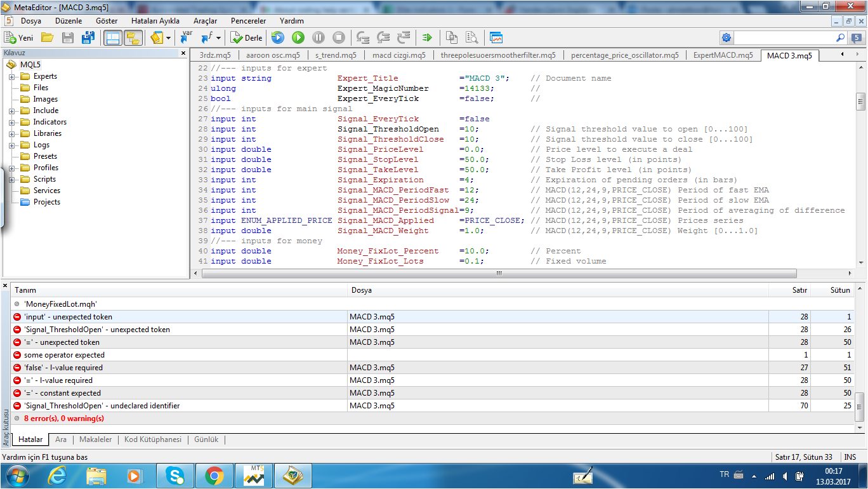
Task: Click the open folder icon in toolbar
Action: (47, 37)
